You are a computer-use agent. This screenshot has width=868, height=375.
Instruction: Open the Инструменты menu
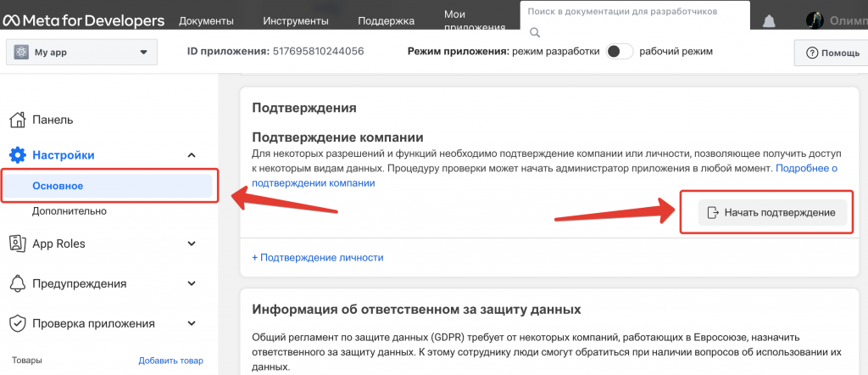[296, 21]
